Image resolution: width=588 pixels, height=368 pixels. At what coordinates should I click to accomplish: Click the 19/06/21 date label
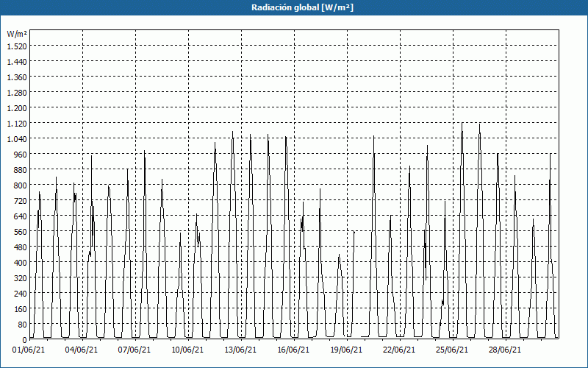tap(346, 350)
